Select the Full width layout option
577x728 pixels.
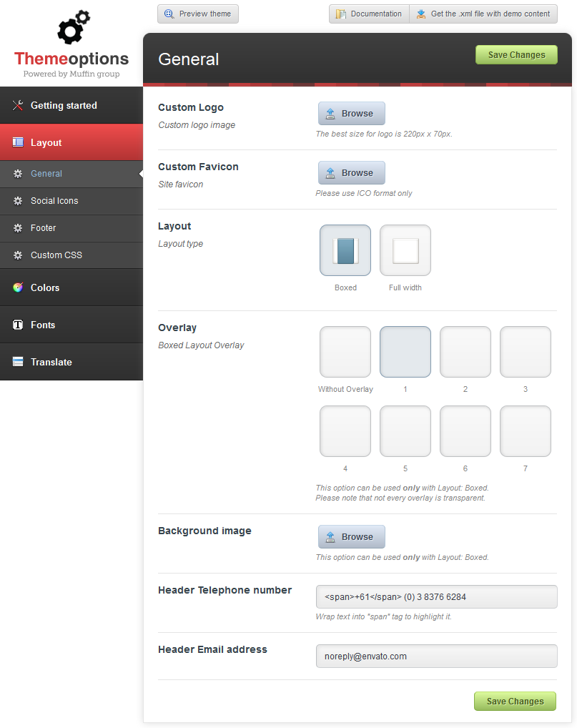tap(405, 250)
